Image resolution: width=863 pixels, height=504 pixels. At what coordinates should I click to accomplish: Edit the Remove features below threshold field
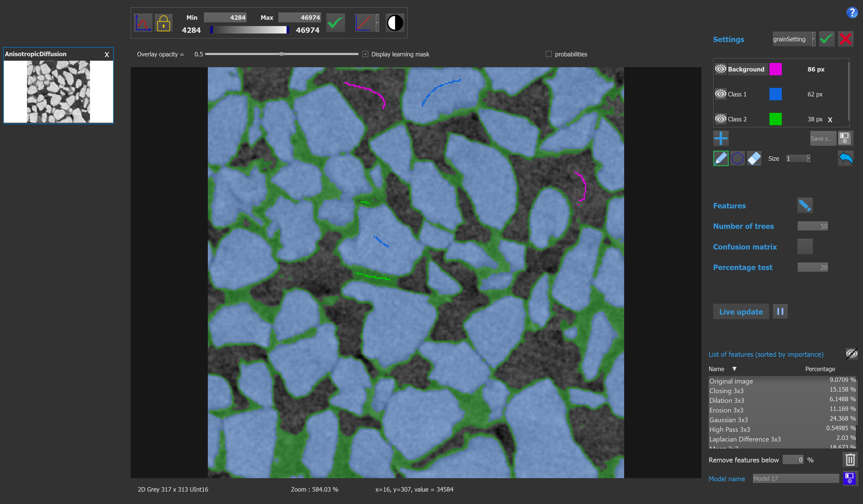tap(793, 460)
